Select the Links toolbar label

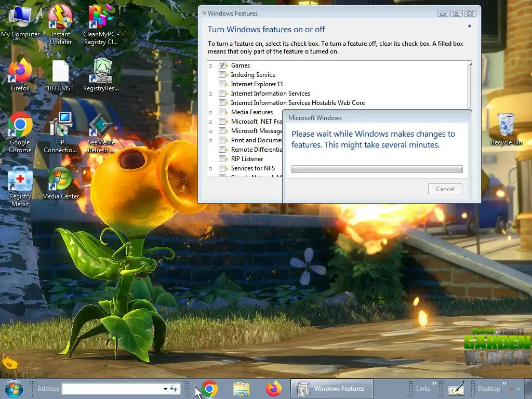point(423,389)
